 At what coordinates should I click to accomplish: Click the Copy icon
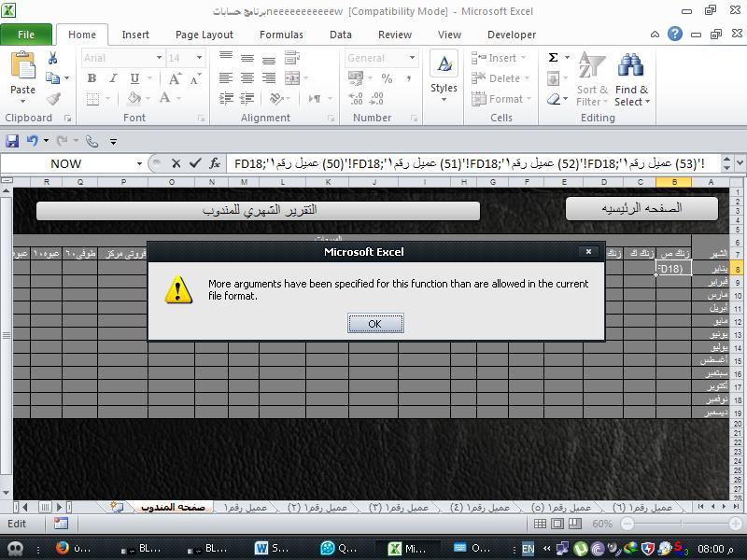tap(52, 77)
